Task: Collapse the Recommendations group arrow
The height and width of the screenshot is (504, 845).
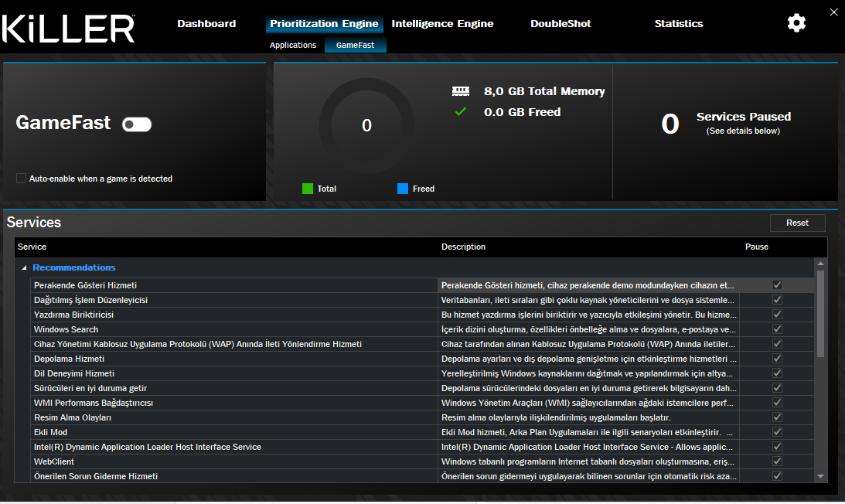Action: [x=24, y=267]
